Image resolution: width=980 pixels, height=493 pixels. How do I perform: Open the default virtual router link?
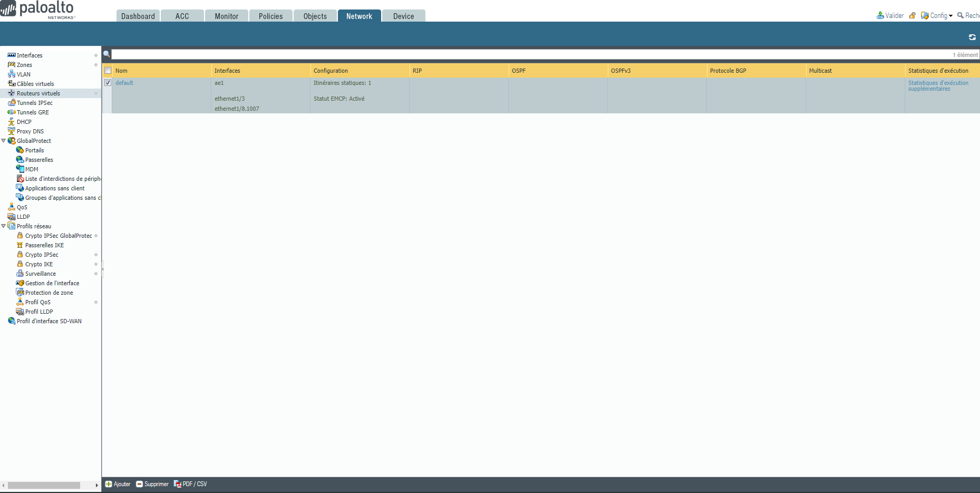click(124, 83)
